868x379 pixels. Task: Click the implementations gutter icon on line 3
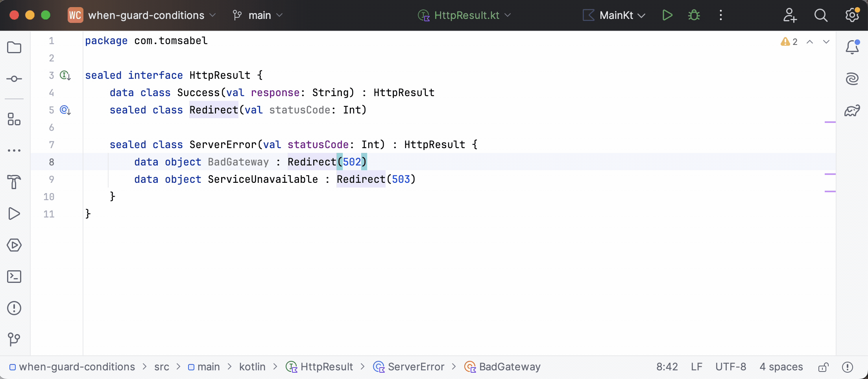tap(65, 75)
